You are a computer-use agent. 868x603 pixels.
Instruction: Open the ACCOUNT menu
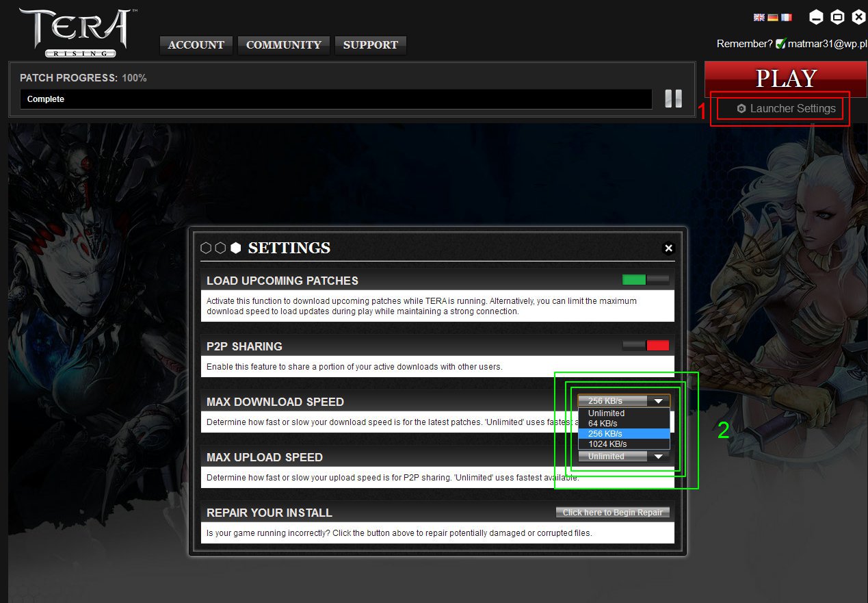point(196,45)
